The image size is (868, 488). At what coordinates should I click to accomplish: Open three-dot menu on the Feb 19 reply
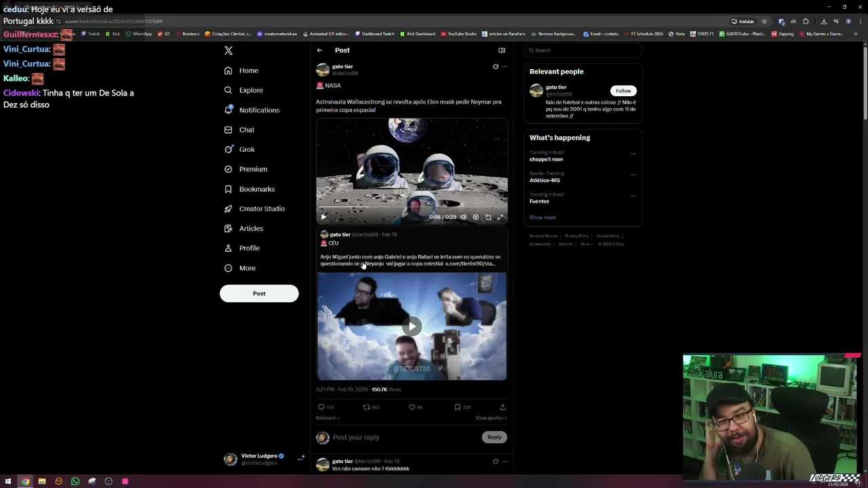point(505,462)
